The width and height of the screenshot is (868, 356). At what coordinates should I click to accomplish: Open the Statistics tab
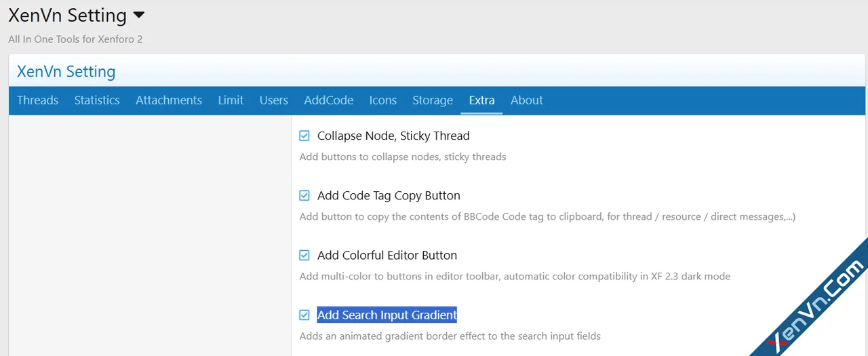tap(97, 100)
